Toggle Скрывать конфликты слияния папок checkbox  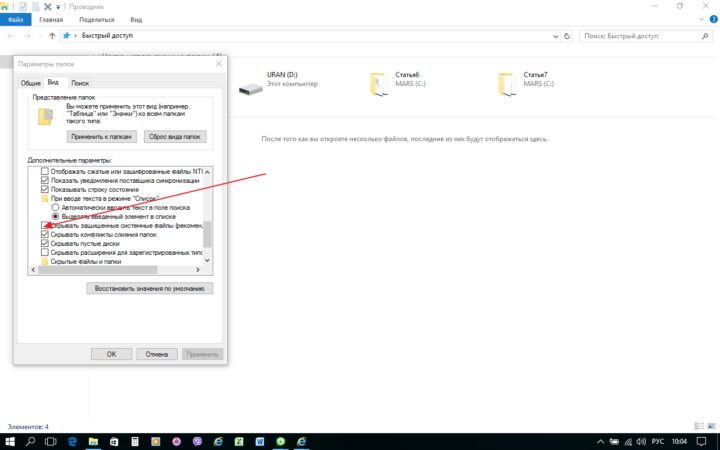click(45, 234)
